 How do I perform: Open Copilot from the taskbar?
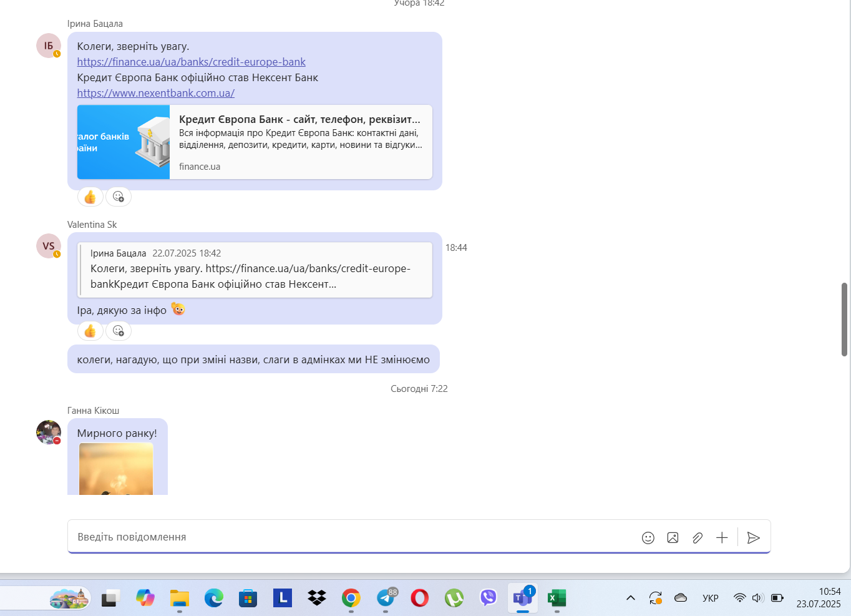coord(145,599)
